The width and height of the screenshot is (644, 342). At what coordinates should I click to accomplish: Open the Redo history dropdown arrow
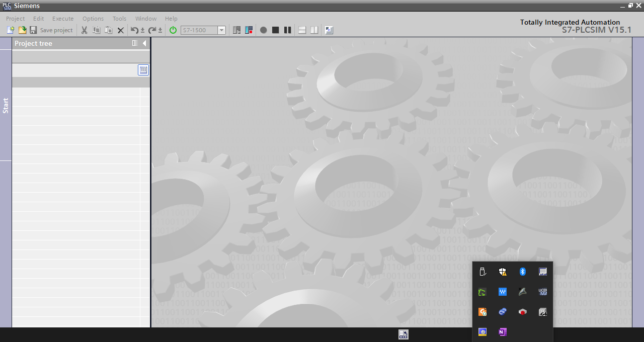[x=160, y=30]
